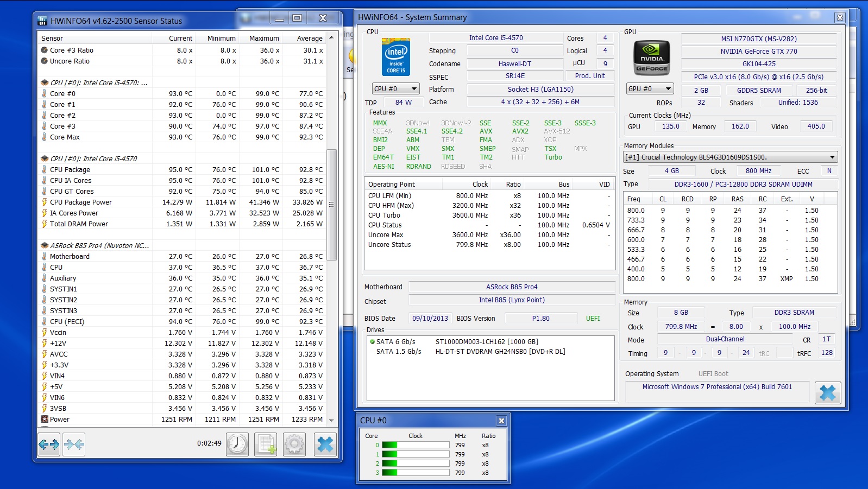868x489 pixels.
Task: Select the SYSTIN2 sensor row
Action: [x=182, y=300]
